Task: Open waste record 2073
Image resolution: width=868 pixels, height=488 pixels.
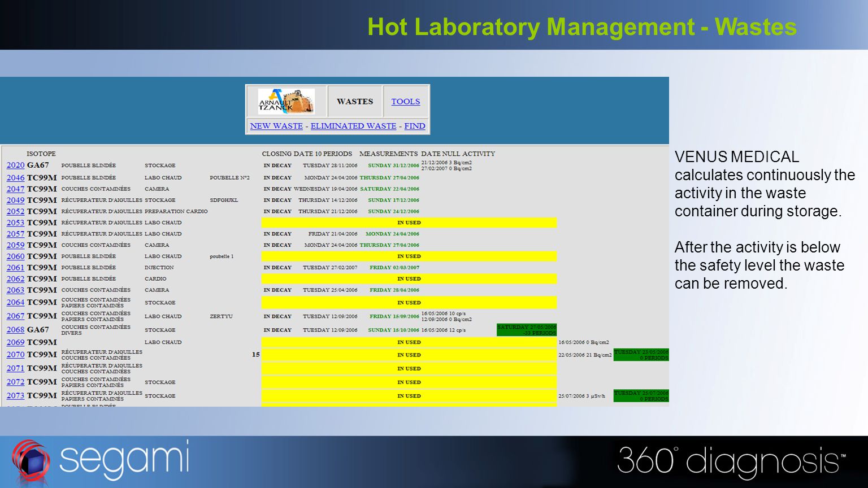Action: pyautogui.click(x=15, y=396)
